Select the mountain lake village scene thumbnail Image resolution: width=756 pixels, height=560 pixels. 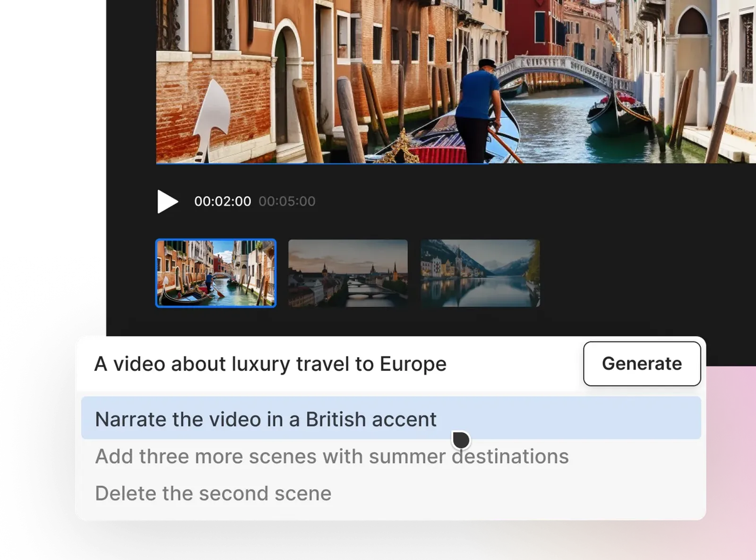click(x=480, y=273)
